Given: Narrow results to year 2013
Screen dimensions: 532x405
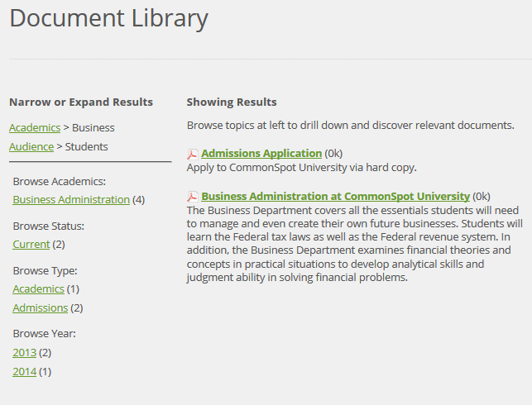Looking at the screenshot, I should coord(25,353).
